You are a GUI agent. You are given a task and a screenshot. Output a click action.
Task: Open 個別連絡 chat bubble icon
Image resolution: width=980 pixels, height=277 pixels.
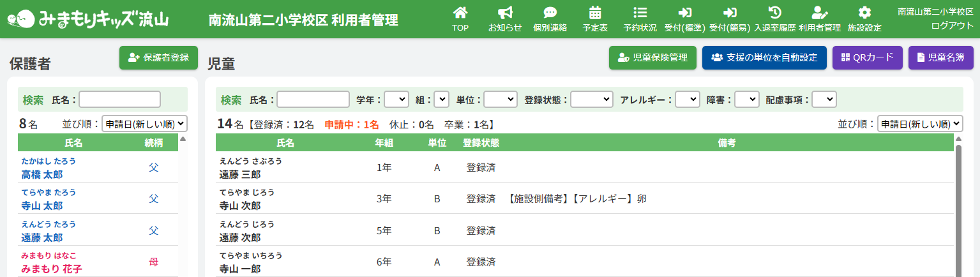[x=550, y=13]
